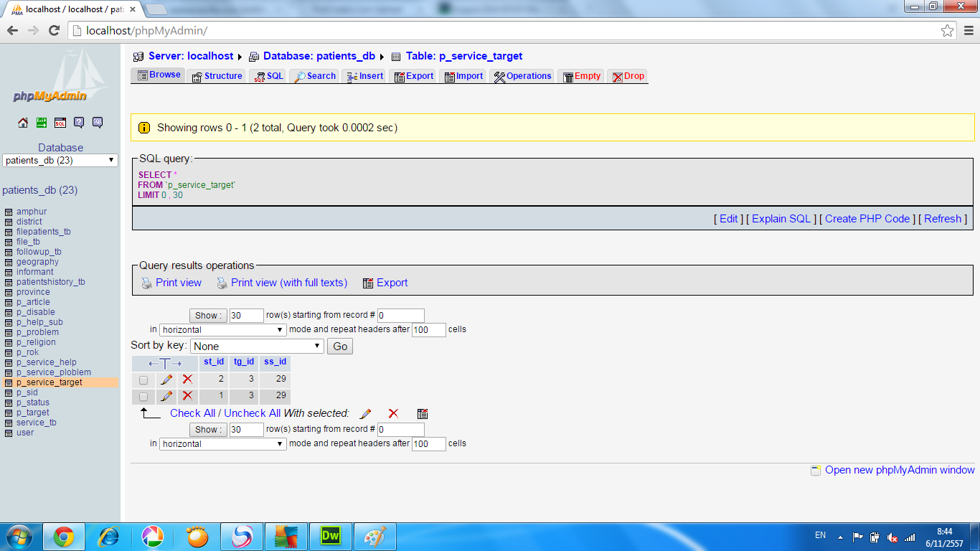Click the repeat headers field above results table
This screenshot has width=980, height=551.
point(429,330)
